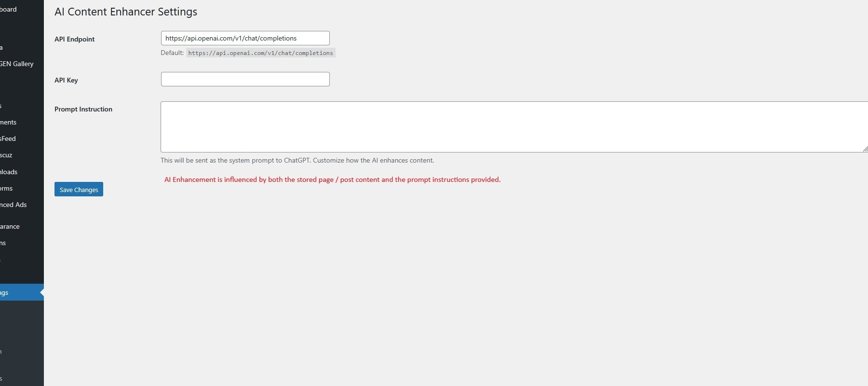Open the Media sidebar menu item
868x386 pixels.
[2, 47]
